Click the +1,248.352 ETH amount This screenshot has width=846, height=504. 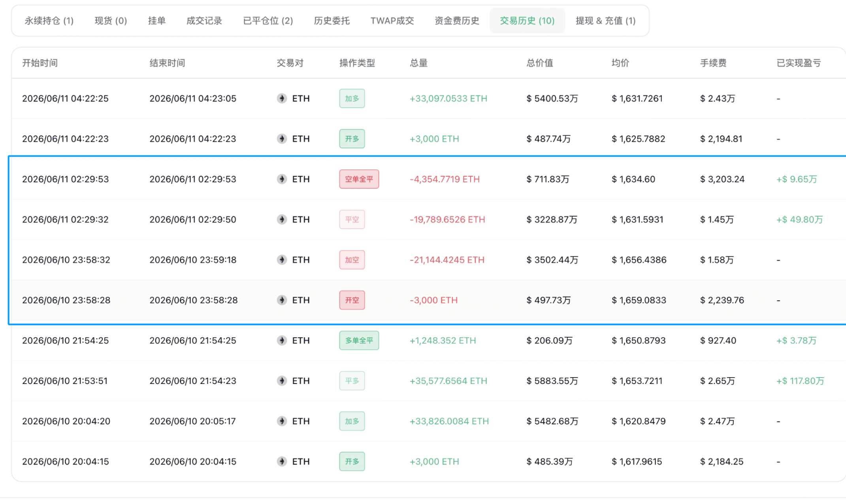pyautogui.click(x=443, y=340)
